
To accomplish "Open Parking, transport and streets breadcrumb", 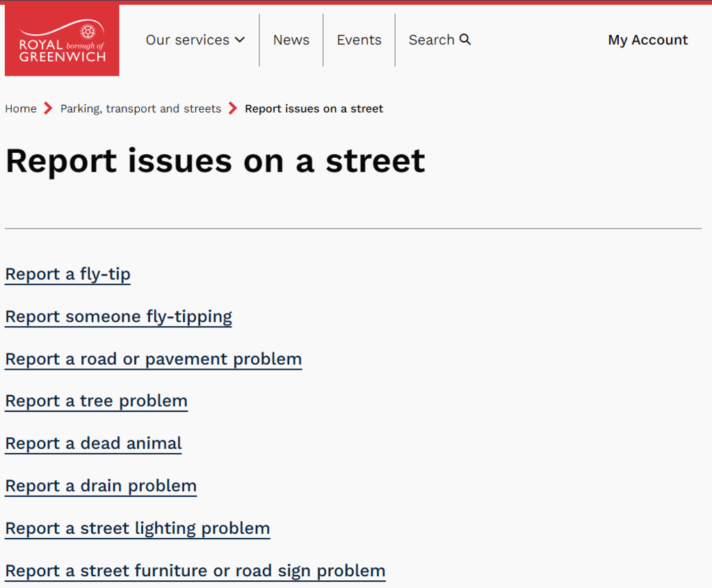I will [x=140, y=108].
